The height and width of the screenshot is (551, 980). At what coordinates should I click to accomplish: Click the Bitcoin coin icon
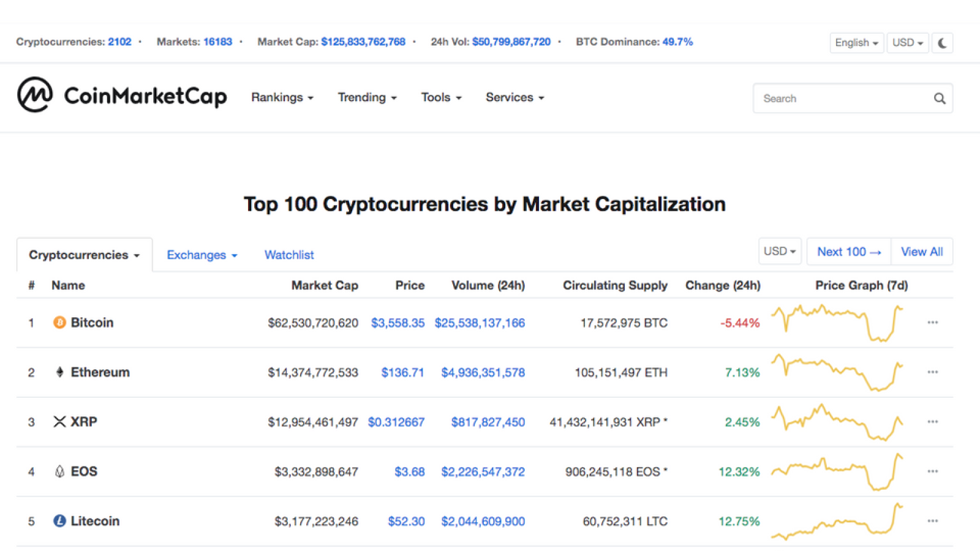click(x=59, y=323)
